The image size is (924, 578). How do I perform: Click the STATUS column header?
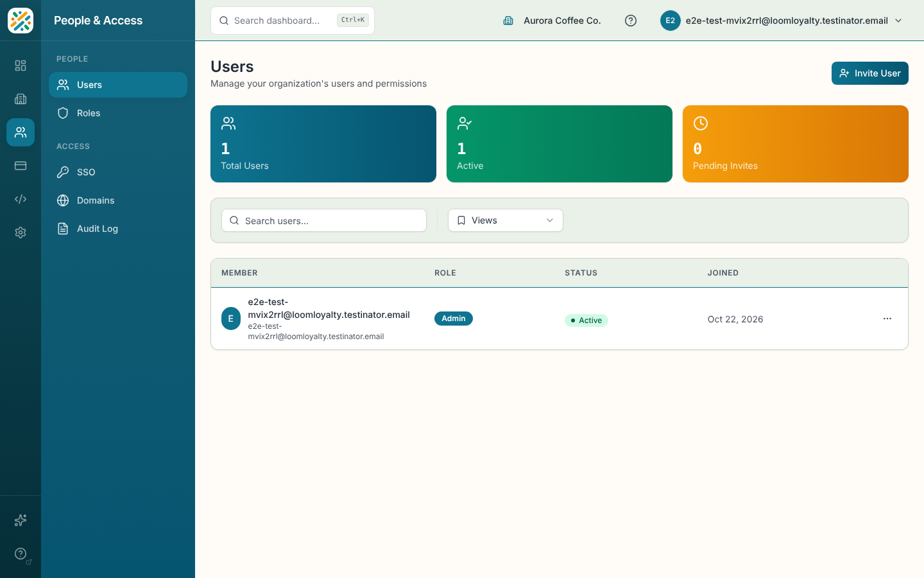[x=581, y=273]
